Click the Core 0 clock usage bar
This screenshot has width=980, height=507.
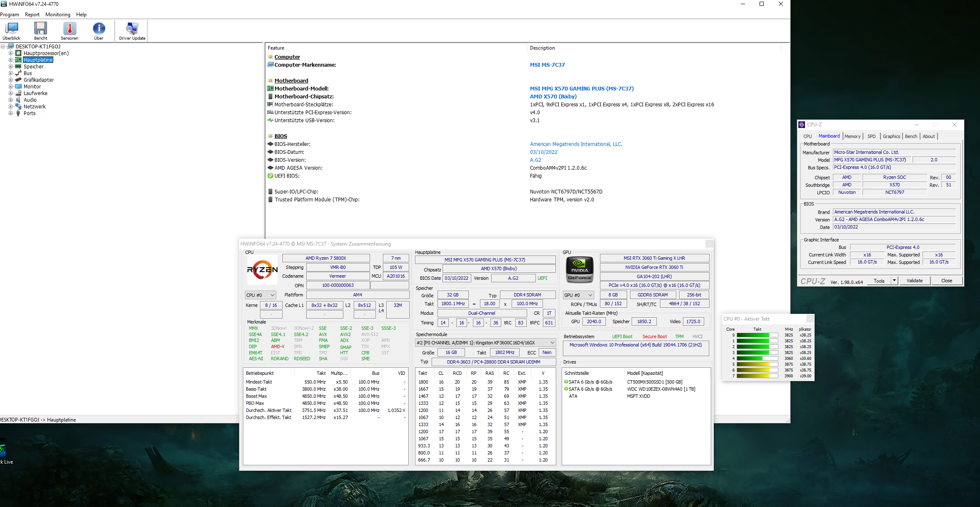(x=757, y=335)
